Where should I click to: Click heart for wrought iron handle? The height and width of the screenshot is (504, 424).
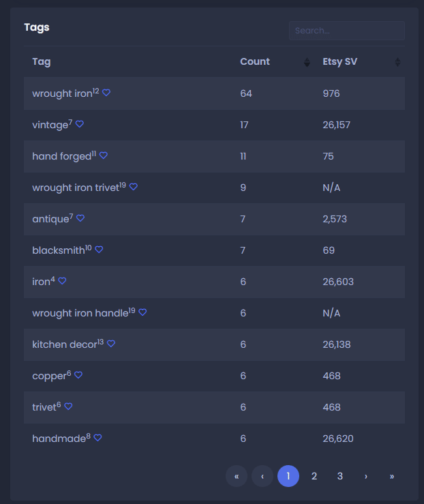point(142,312)
